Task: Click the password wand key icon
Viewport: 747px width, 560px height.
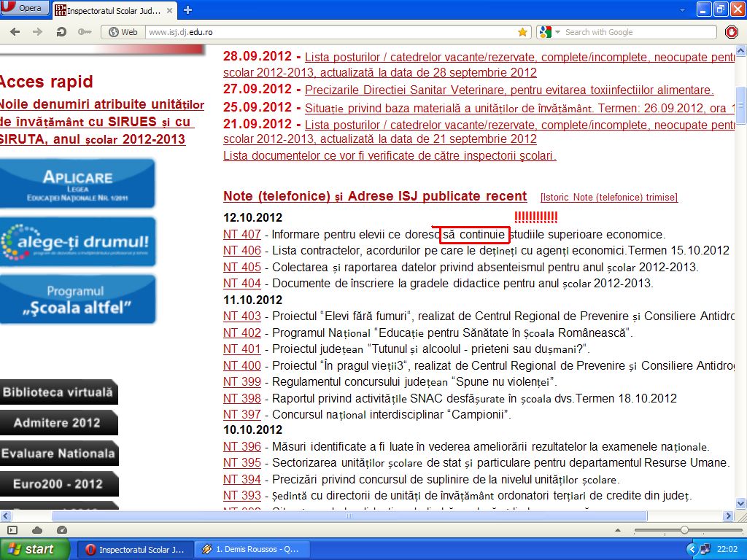Action: tap(85, 32)
